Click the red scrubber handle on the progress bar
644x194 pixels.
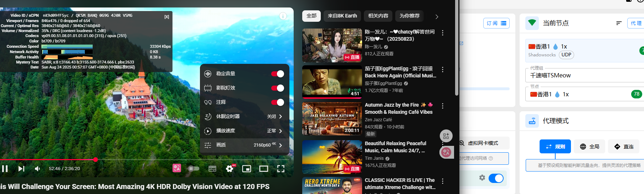click(x=96, y=159)
